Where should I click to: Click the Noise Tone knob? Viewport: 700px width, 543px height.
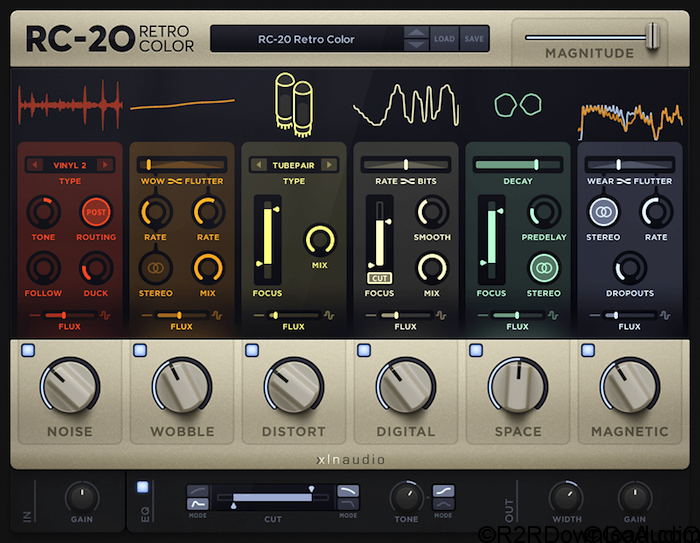43,212
